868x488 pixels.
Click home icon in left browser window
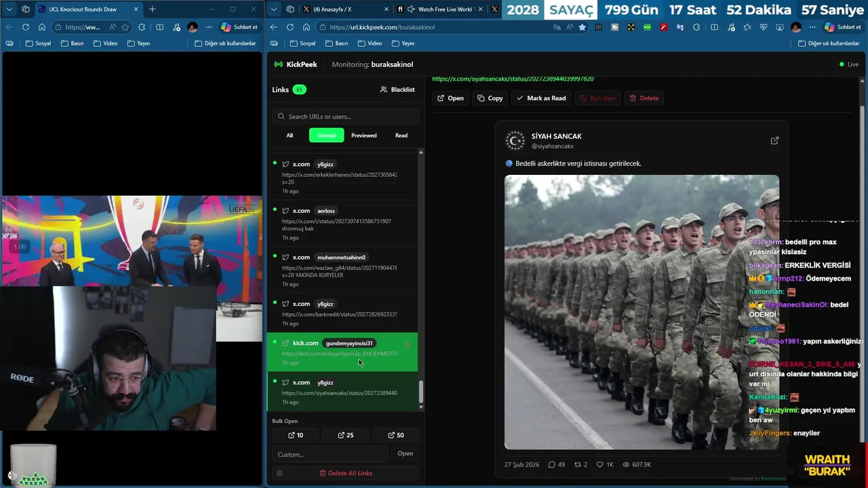coord(42,27)
